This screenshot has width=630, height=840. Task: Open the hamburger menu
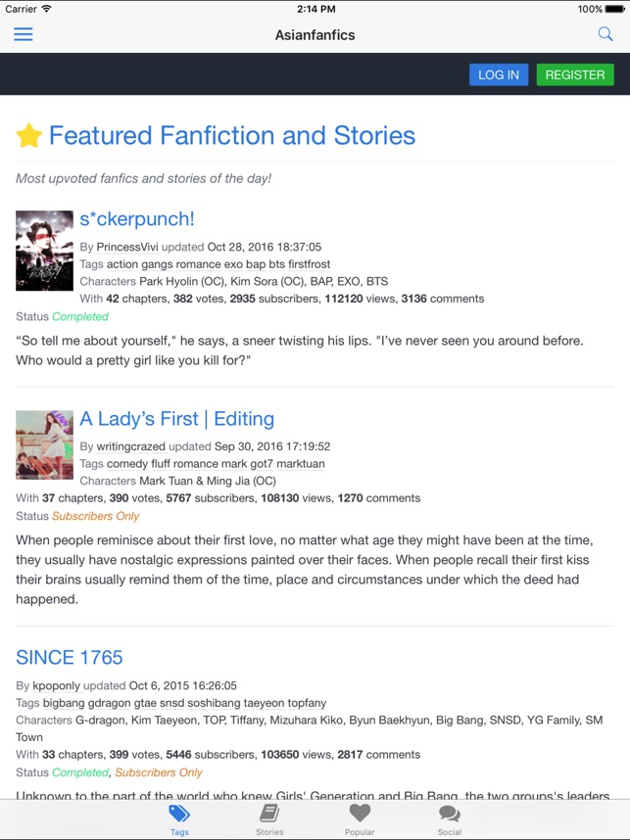click(24, 34)
